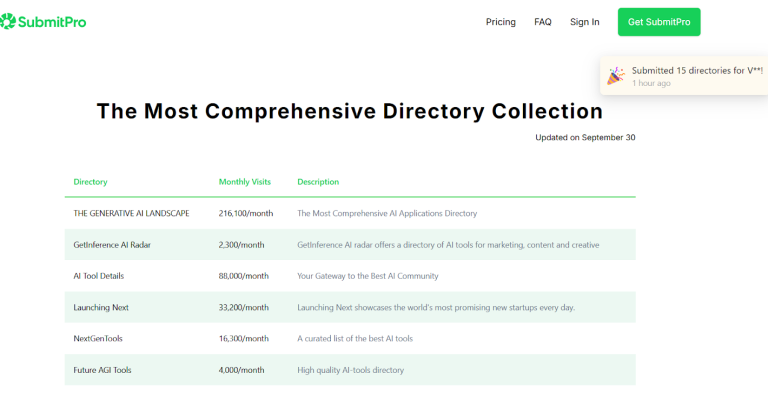Click 'The Most Comprehensive AI Applications Directory' description
Viewport: 768px width, 393px height.
387,214
